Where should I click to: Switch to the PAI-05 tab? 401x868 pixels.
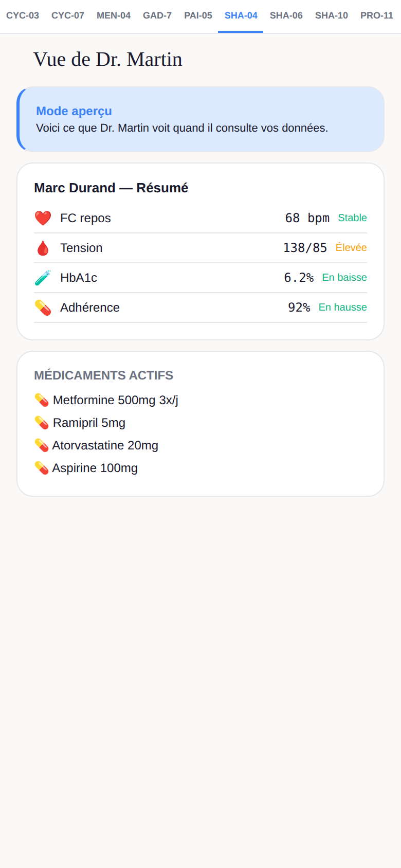coord(198,16)
